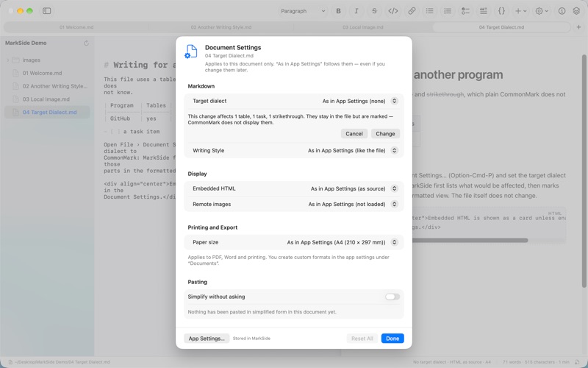Apply strikethrough with the S icon
The height and width of the screenshot is (368, 588).
[374, 11]
